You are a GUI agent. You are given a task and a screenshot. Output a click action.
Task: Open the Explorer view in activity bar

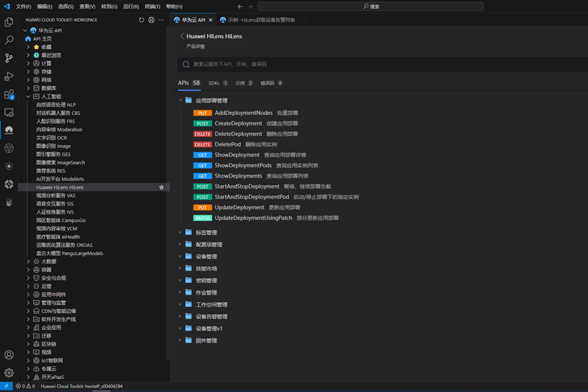click(x=9, y=22)
